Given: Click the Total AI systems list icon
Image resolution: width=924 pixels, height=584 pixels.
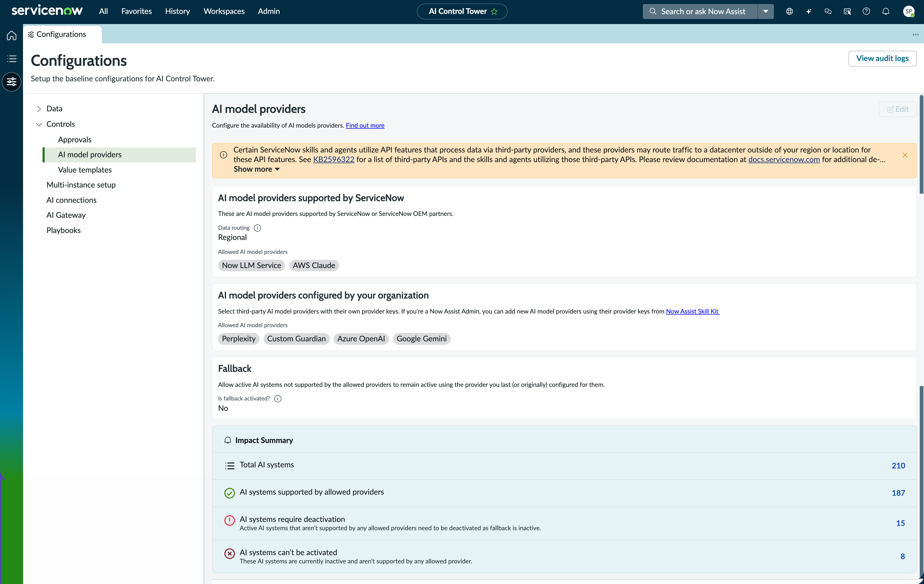Looking at the screenshot, I should click(230, 466).
